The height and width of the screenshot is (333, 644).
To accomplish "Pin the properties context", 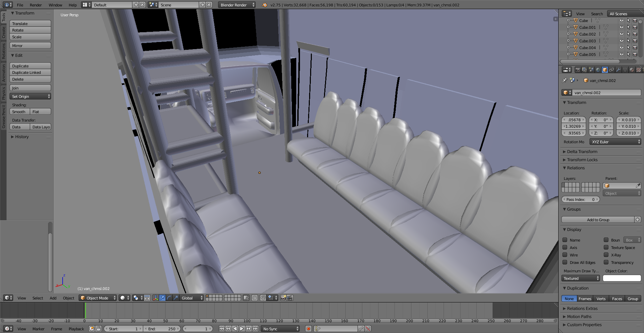I will [x=564, y=80].
